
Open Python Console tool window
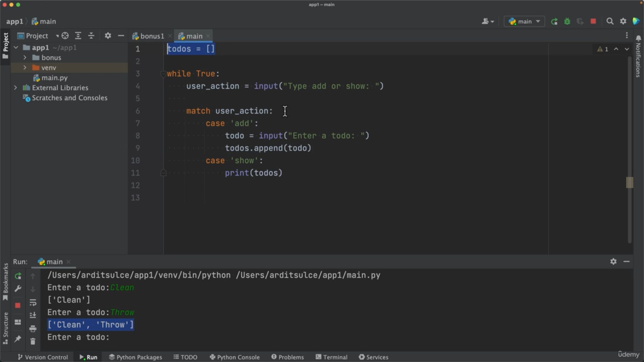coord(234,357)
